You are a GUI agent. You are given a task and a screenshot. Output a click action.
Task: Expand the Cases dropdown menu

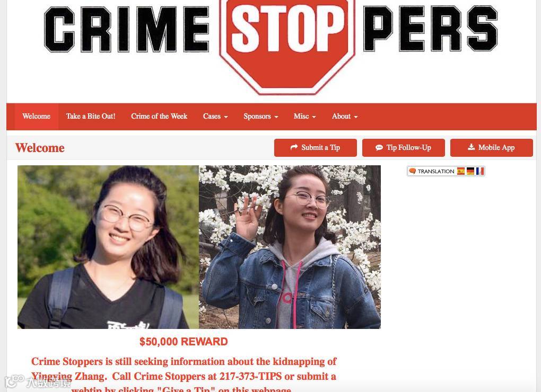point(215,117)
